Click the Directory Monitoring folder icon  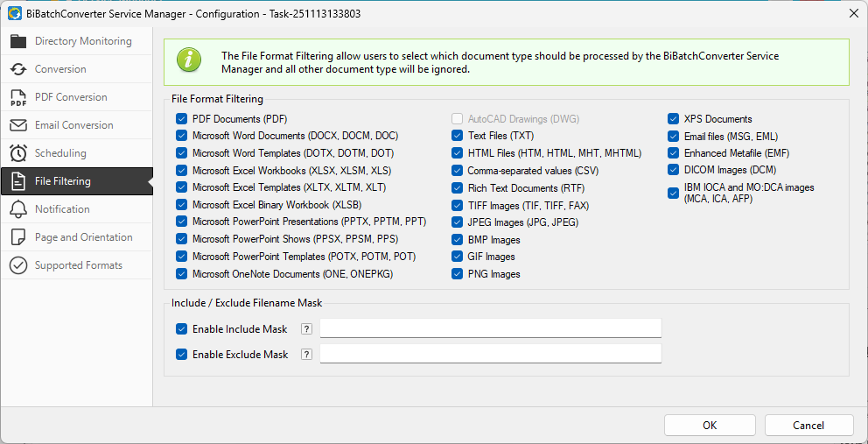18,41
